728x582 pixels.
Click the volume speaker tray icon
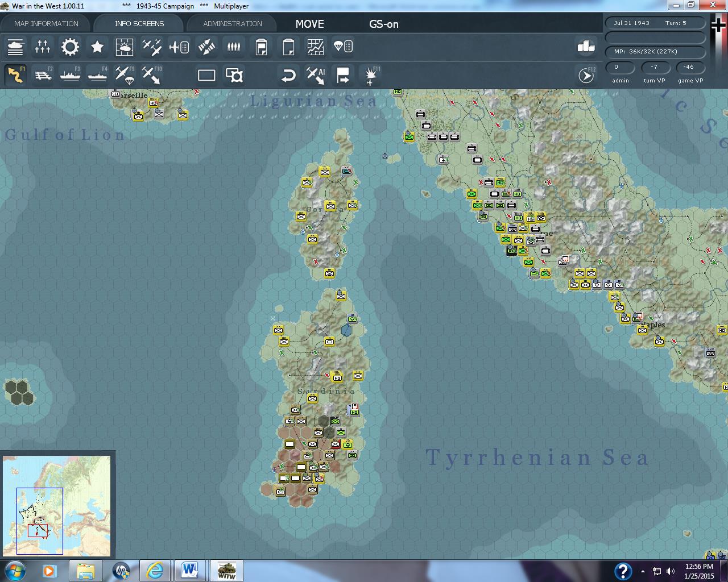(671, 571)
